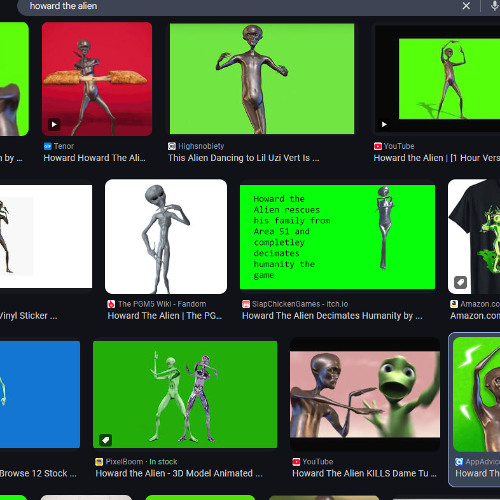Screen dimensions: 500x500
Task: Open the YouTube 1 Hour Version video thumbnail
Action: click(437, 79)
